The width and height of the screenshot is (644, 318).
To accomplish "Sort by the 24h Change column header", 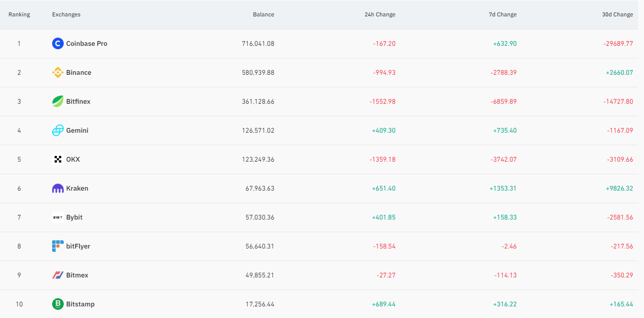I will (380, 14).
